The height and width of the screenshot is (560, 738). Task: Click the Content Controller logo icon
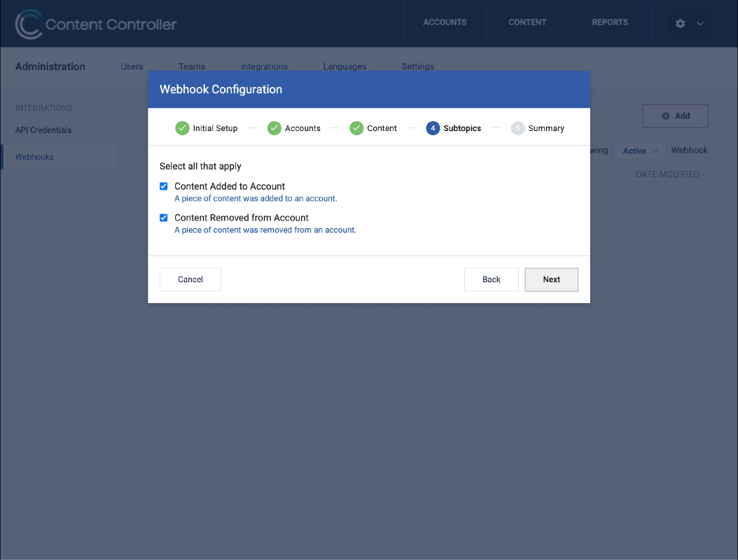pos(29,24)
